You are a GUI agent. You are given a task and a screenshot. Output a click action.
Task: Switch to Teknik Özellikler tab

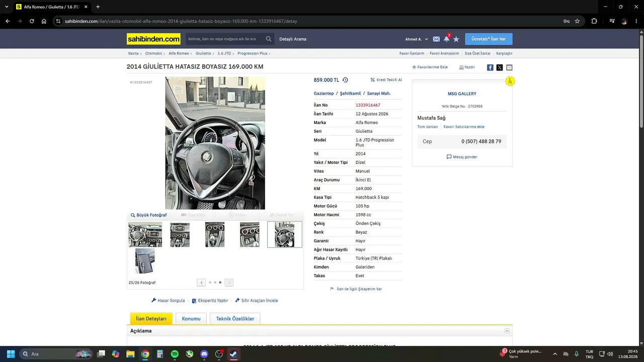pyautogui.click(x=235, y=318)
